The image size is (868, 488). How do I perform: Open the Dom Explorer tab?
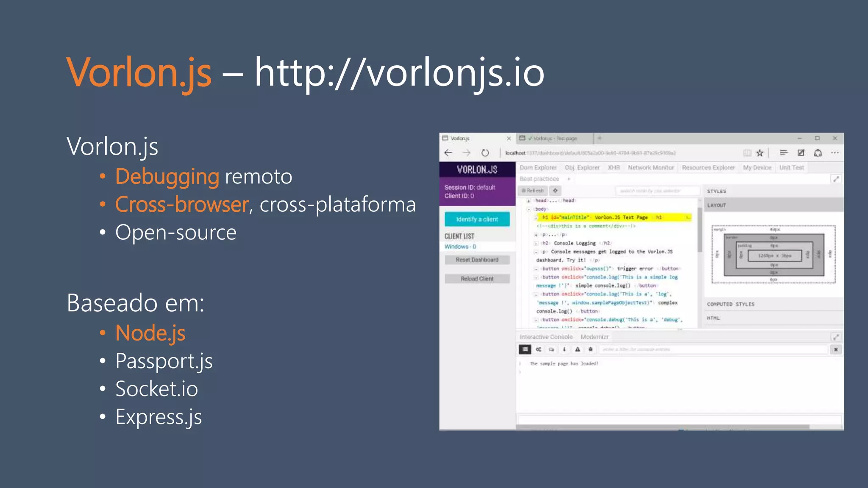click(538, 168)
